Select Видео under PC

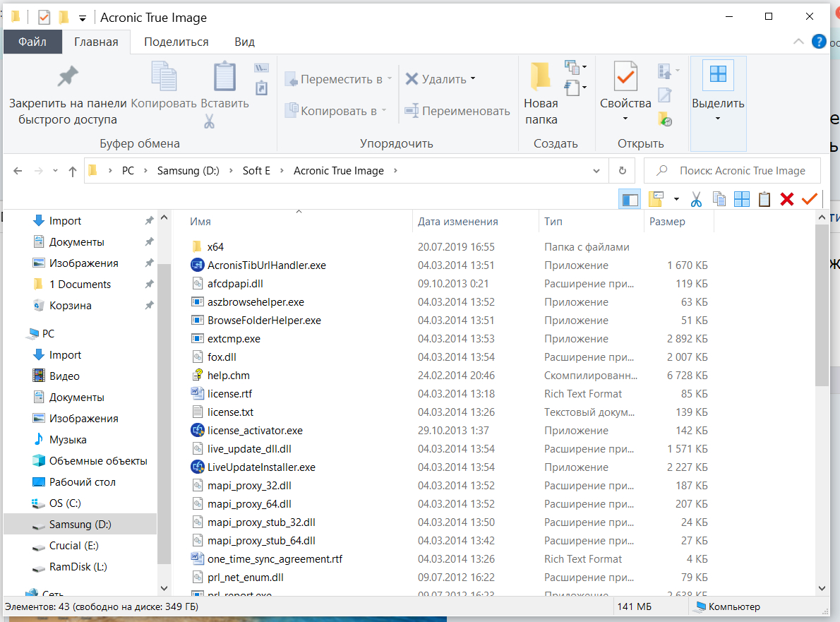point(64,376)
